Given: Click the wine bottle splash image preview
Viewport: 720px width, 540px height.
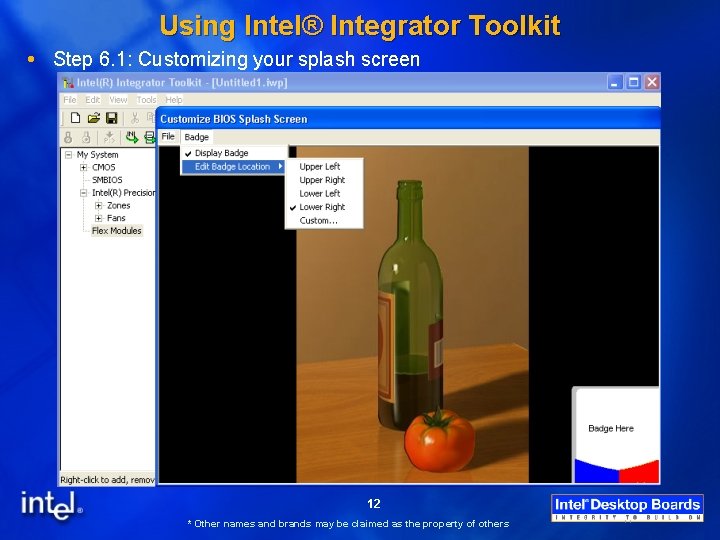Looking at the screenshot, I should point(412,315).
